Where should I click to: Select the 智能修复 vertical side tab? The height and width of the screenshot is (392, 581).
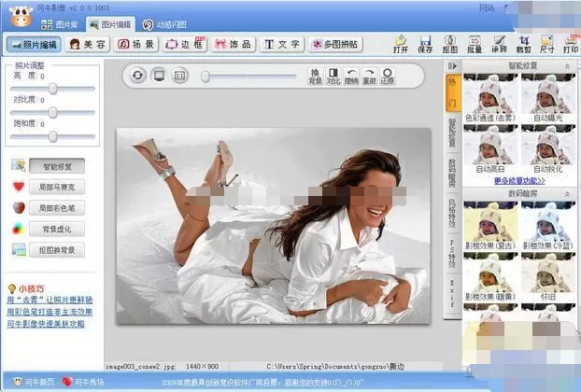452,133
